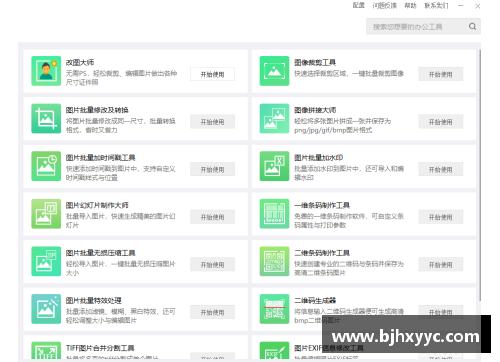Click the TIFF图片合并分割工具 title
The height and width of the screenshot is (362, 500).
[100, 348]
